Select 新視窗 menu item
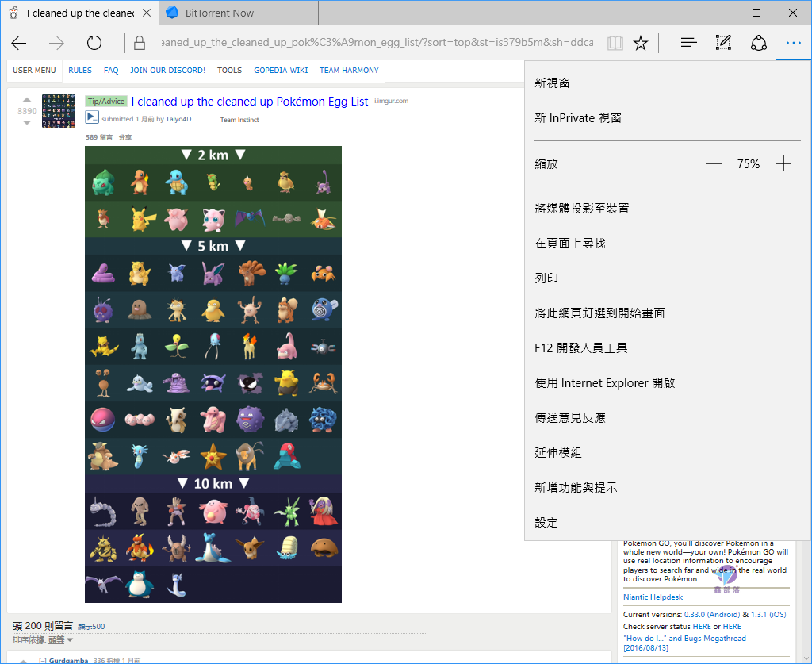The width and height of the screenshot is (812, 664). (x=668, y=83)
